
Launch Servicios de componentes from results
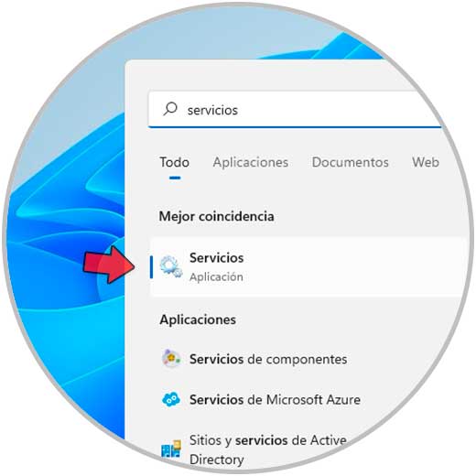point(268,359)
